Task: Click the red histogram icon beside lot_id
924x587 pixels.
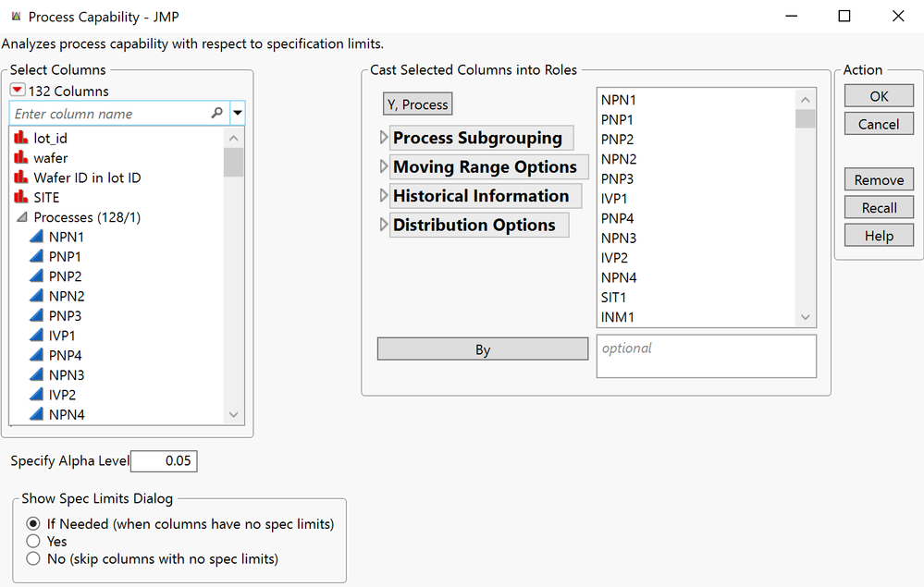Action: 22,137
